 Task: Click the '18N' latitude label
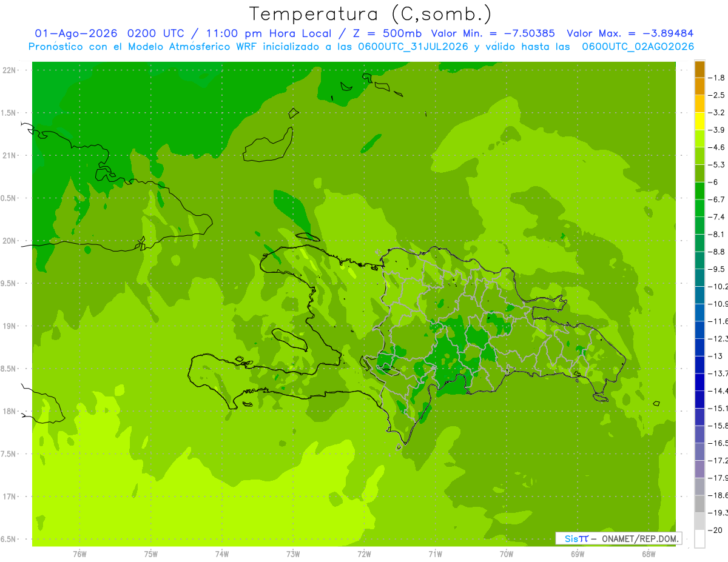click(10, 412)
